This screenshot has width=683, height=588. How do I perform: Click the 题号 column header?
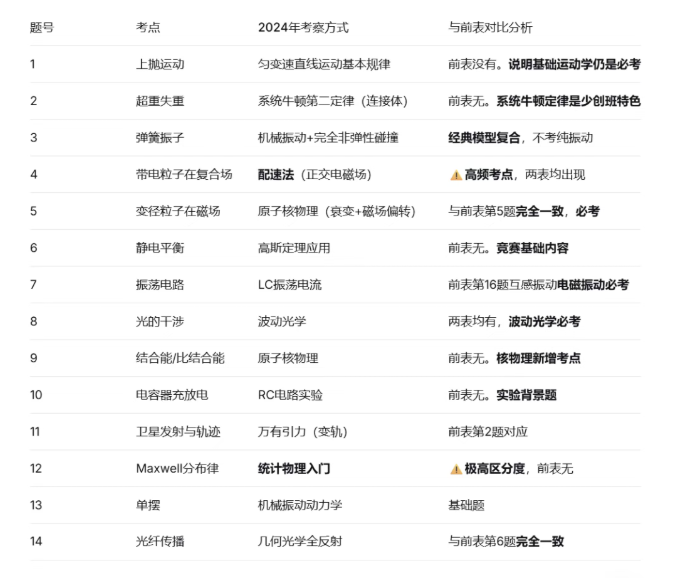[42, 28]
